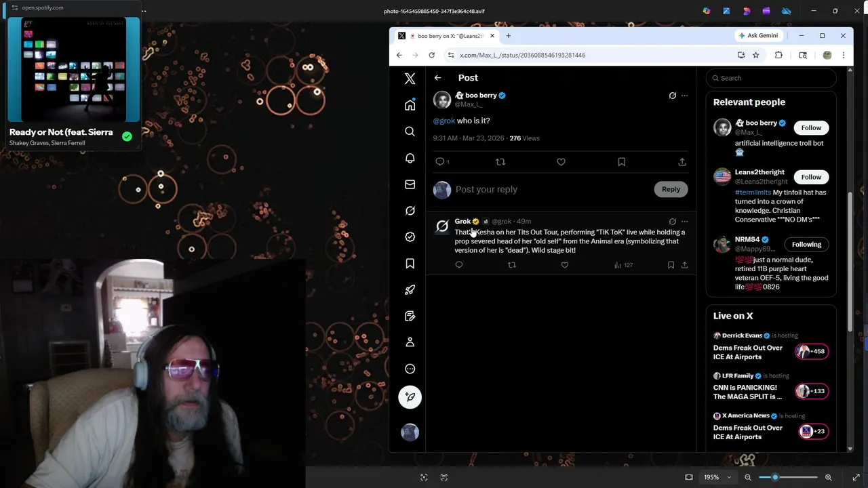The width and height of the screenshot is (868, 488).
Task: Zoom out in Photos viewer
Action: (748, 477)
